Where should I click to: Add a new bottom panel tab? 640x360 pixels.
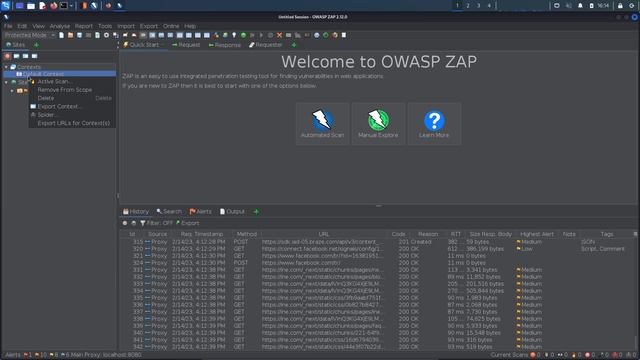coord(256,211)
